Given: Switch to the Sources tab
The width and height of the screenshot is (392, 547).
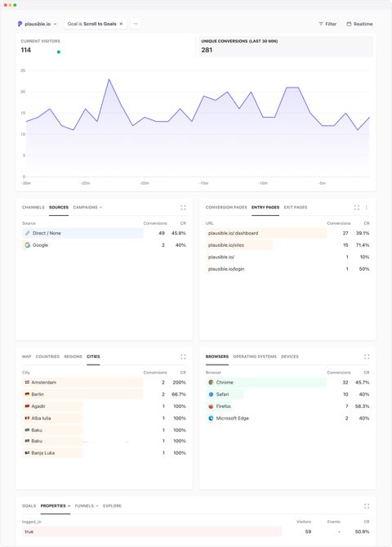Looking at the screenshot, I should coord(59,207).
